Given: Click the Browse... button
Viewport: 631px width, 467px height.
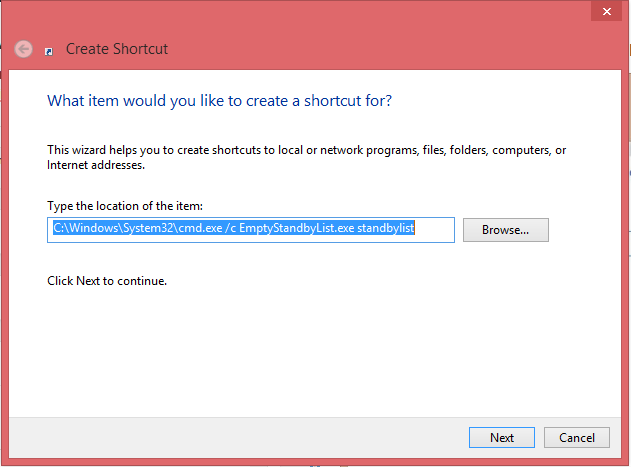Looking at the screenshot, I should click(505, 230).
